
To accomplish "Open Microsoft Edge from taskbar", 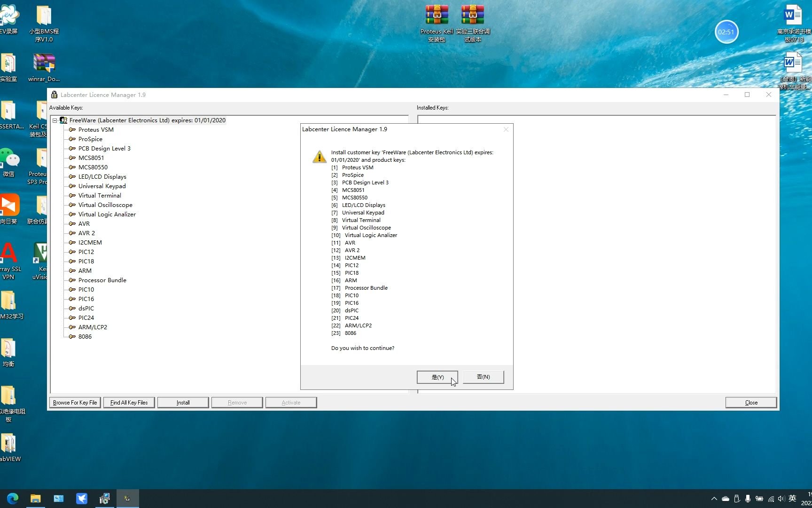I will pyautogui.click(x=13, y=499).
